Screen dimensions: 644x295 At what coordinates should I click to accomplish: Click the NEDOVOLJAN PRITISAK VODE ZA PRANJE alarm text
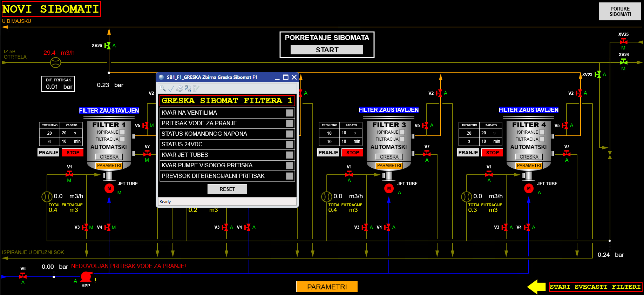click(129, 266)
